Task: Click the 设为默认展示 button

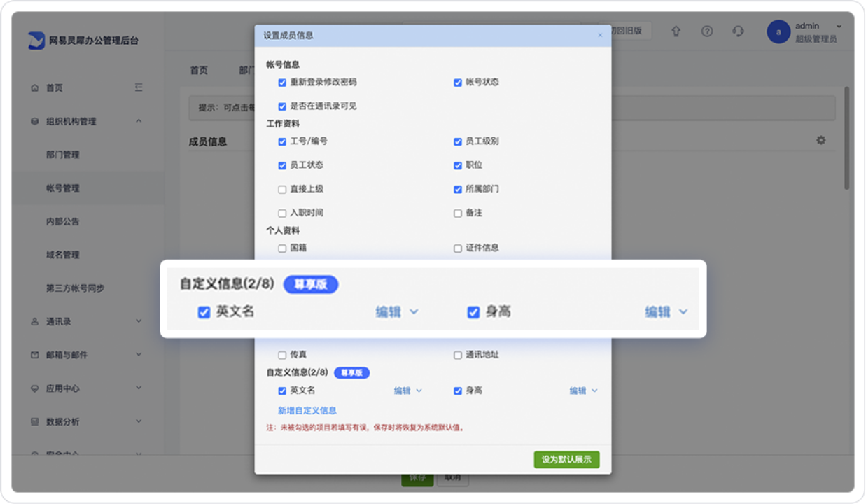Action: tap(566, 460)
